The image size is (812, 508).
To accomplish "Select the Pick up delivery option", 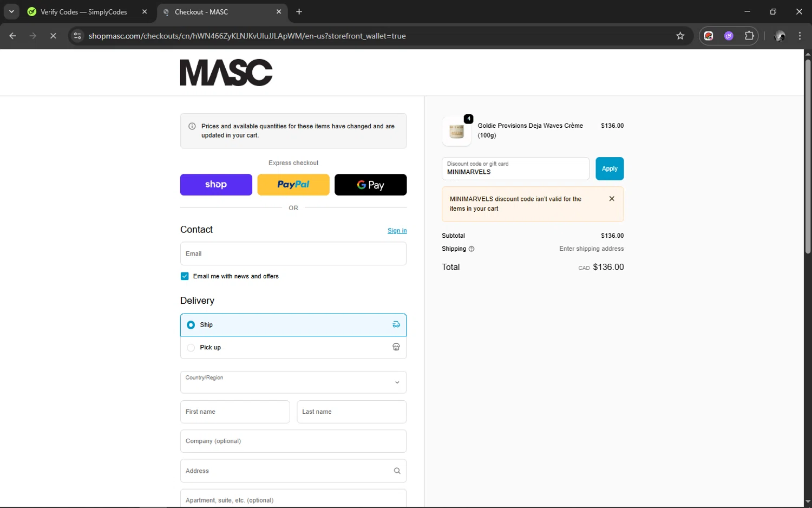I will pyautogui.click(x=293, y=348).
